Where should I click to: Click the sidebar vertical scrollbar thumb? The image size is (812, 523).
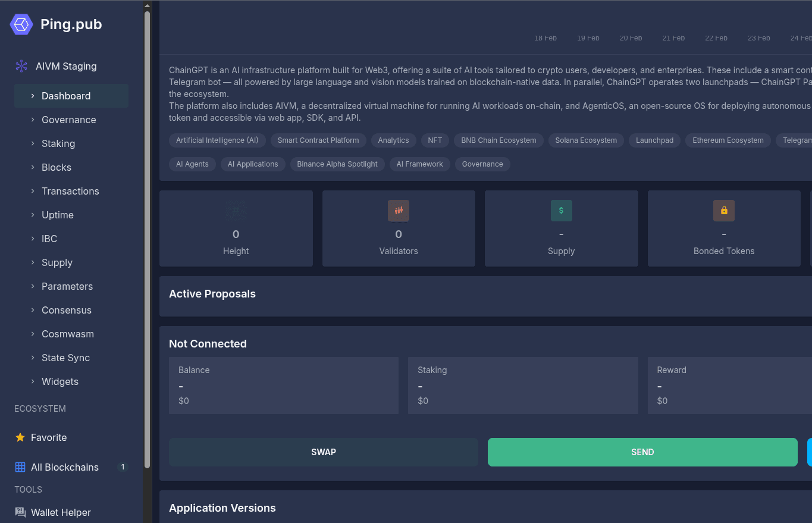tap(147, 239)
